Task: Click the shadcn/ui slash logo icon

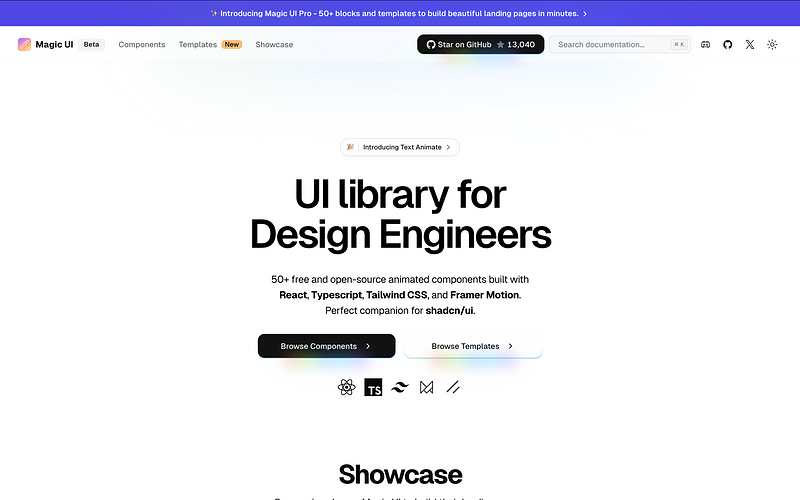Action: [453, 387]
